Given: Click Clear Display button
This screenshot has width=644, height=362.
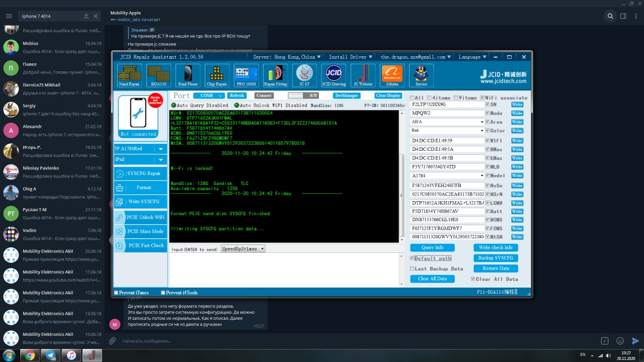Looking at the screenshot, I should pyautogui.click(x=388, y=96).
